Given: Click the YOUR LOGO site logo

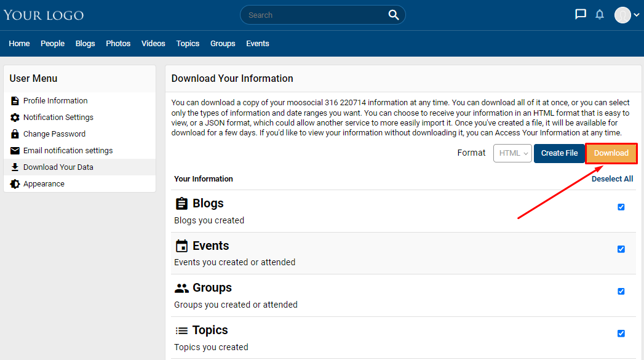Looking at the screenshot, I should [44, 15].
